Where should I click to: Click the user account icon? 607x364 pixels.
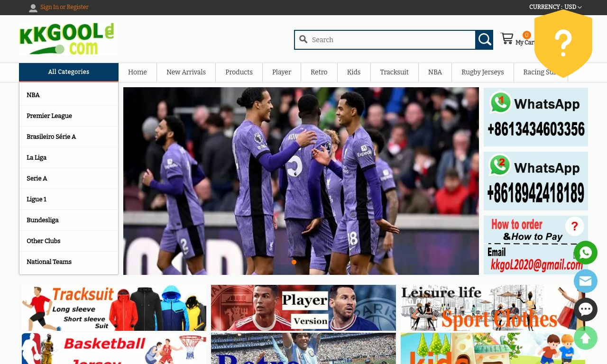pyautogui.click(x=33, y=8)
